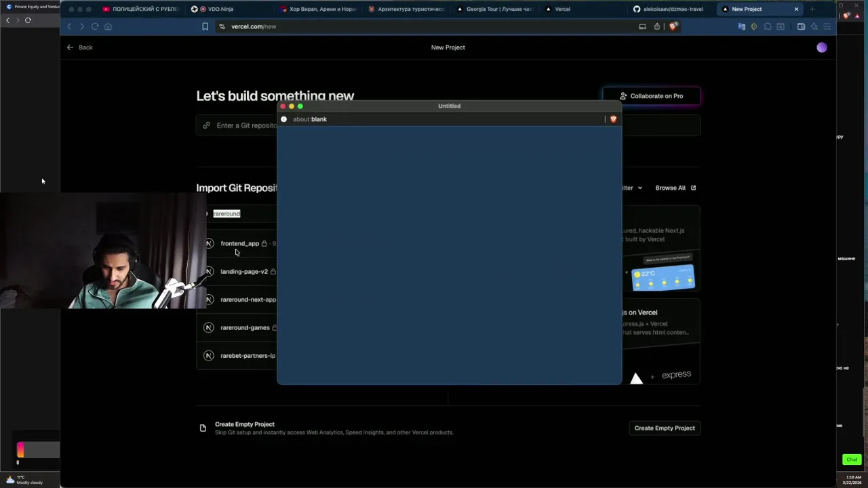
Task: Click the about:blank address in Untitled popup
Action: pyautogui.click(x=309, y=119)
